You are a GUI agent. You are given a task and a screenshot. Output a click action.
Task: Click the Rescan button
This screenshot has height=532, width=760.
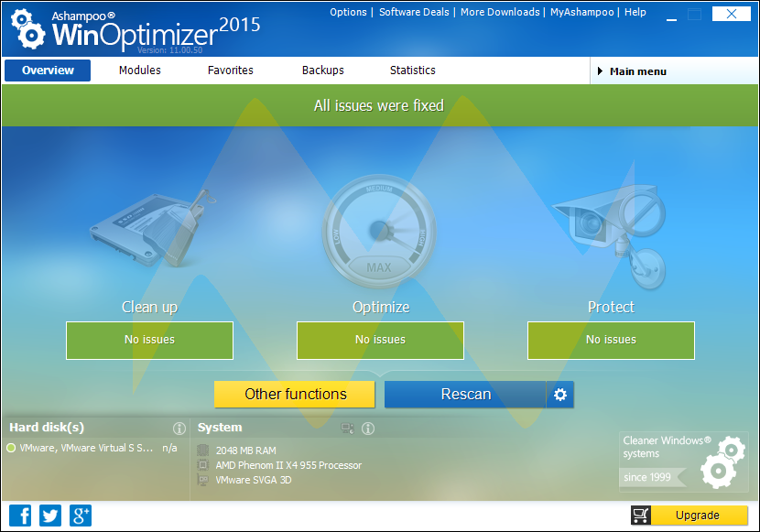tap(465, 394)
